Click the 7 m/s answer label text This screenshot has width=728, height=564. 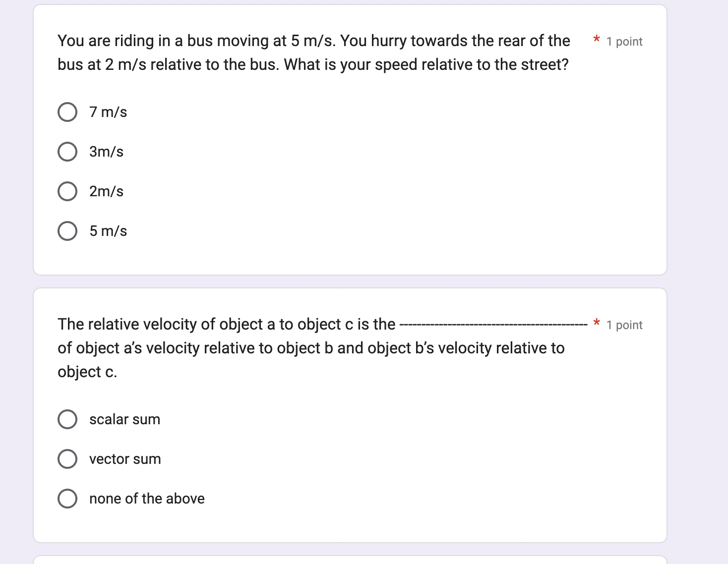click(x=107, y=112)
